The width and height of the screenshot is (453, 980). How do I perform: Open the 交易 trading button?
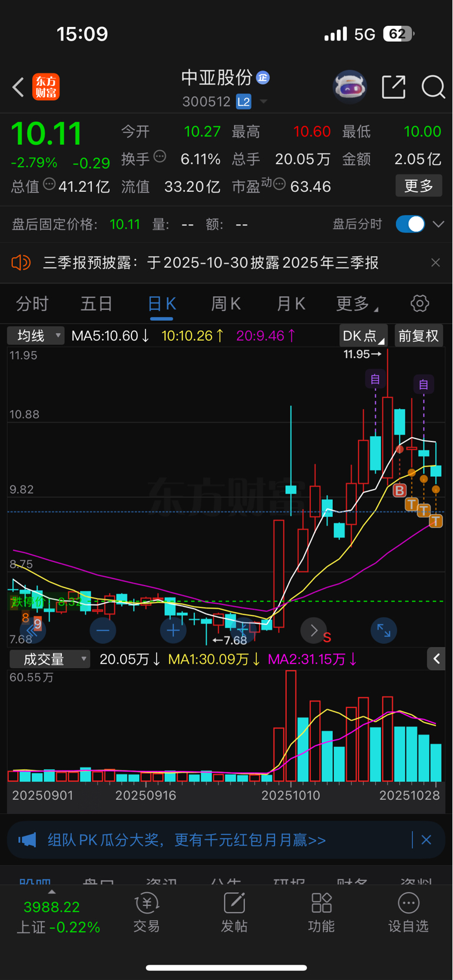[x=147, y=913]
